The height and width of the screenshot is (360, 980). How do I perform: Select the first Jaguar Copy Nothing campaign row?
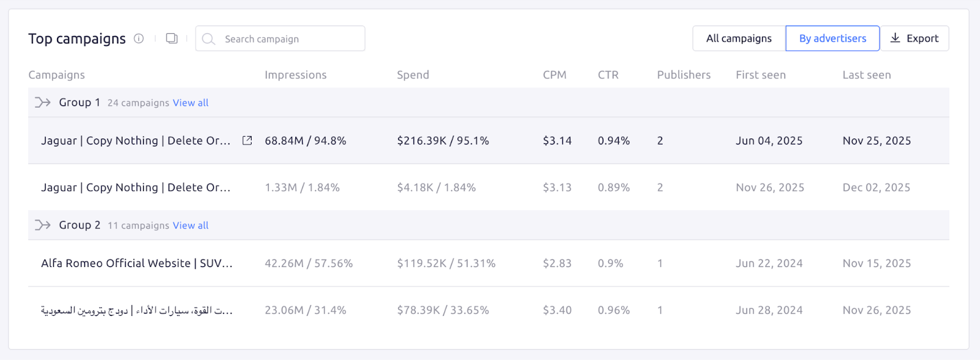135,140
